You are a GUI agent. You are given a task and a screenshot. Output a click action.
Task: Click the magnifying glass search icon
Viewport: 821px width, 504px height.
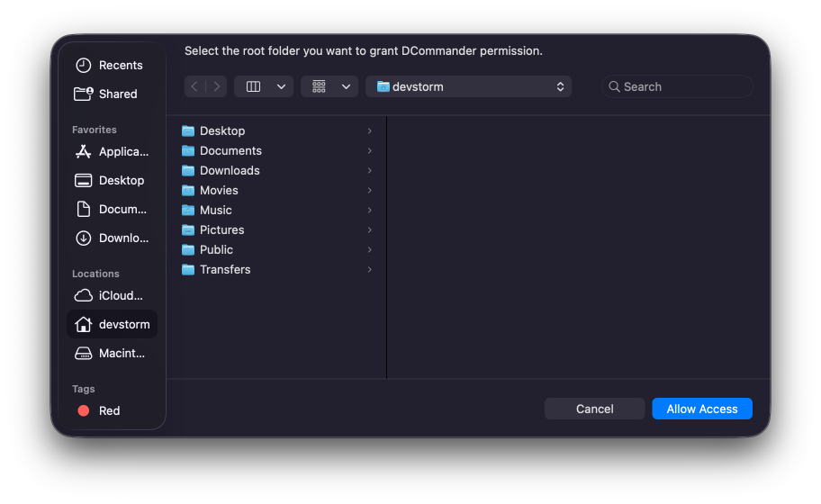pos(614,87)
